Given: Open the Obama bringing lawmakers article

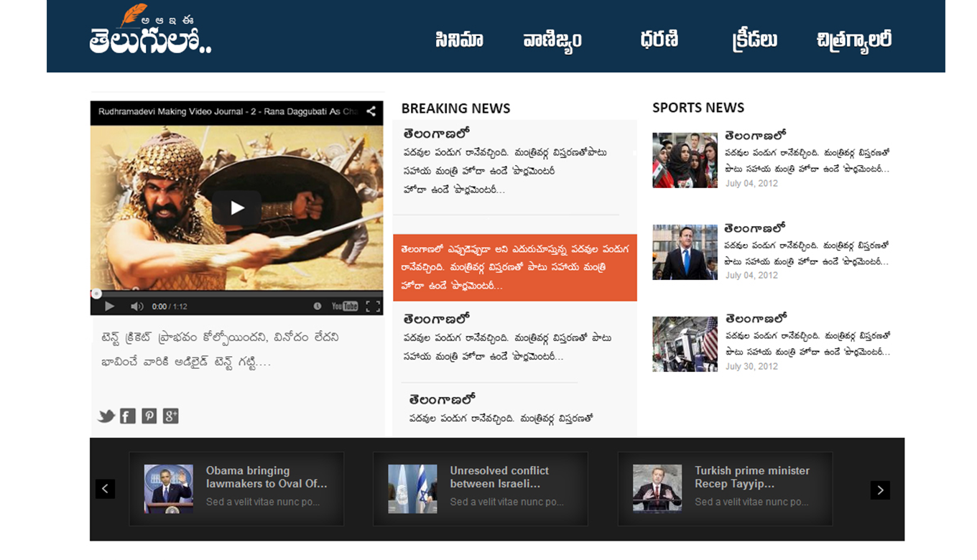Looking at the screenshot, I should point(266,477).
